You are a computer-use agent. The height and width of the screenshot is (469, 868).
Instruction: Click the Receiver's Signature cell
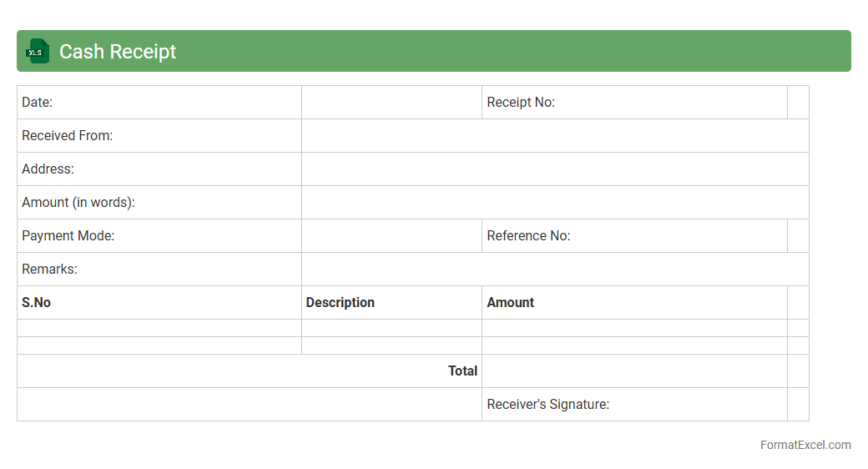633,405
